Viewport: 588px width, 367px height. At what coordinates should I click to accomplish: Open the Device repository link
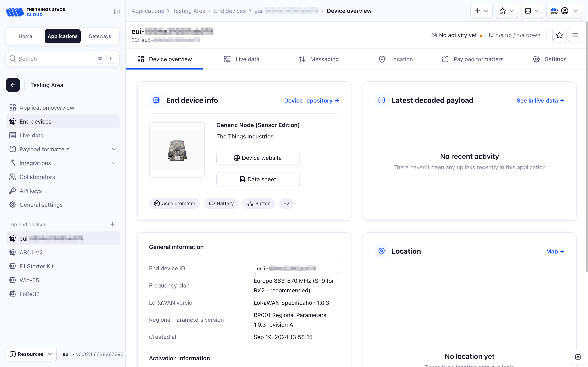coord(312,100)
